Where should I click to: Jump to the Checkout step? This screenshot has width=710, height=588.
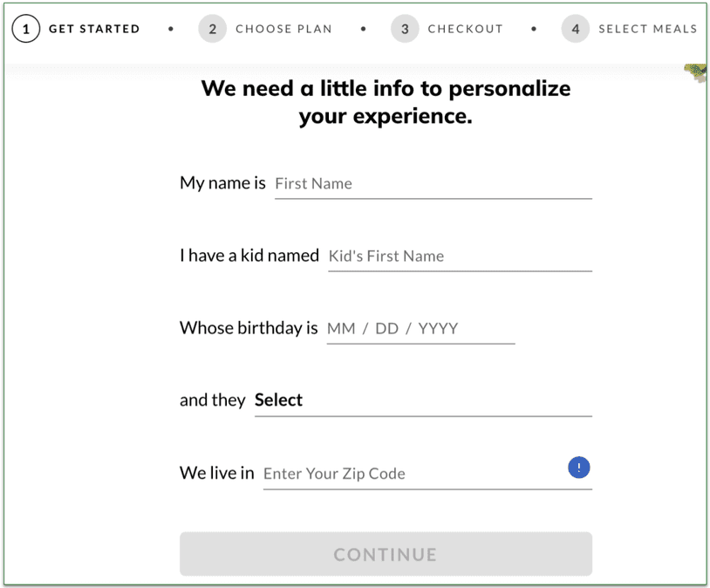[465, 29]
